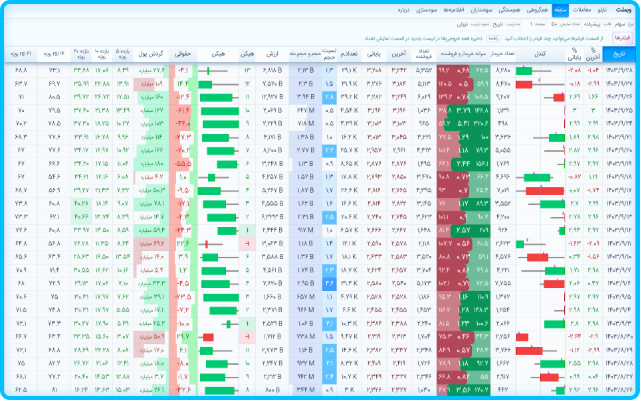Switch to the همگروهی tab
The width and height of the screenshot is (640, 400).
[x=537, y=10]
